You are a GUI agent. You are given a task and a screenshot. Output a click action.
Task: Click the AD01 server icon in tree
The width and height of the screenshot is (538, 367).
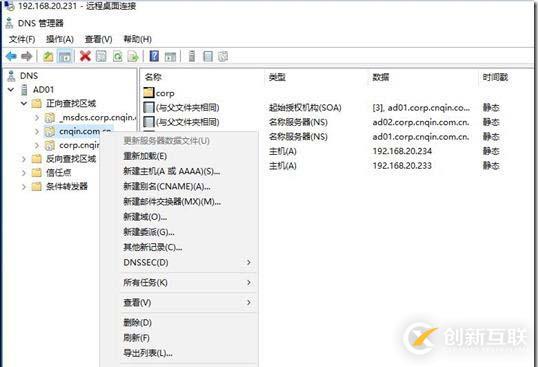point(24,90)
